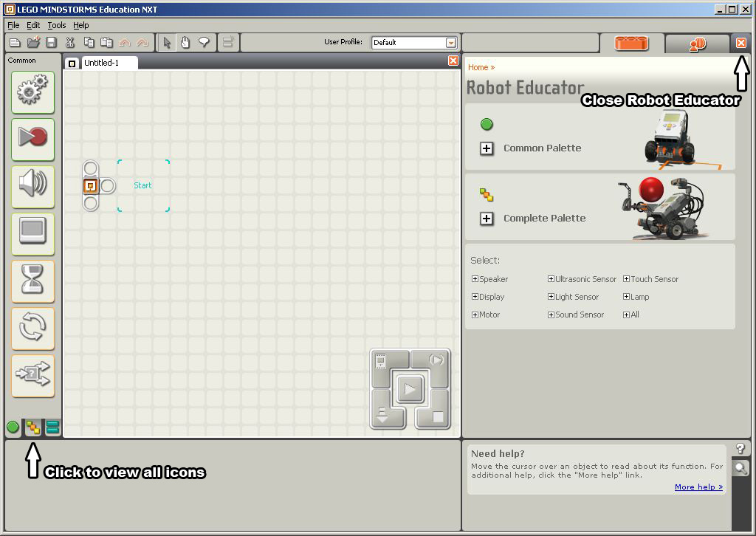Open the Edit menu

tap(33, 25)
